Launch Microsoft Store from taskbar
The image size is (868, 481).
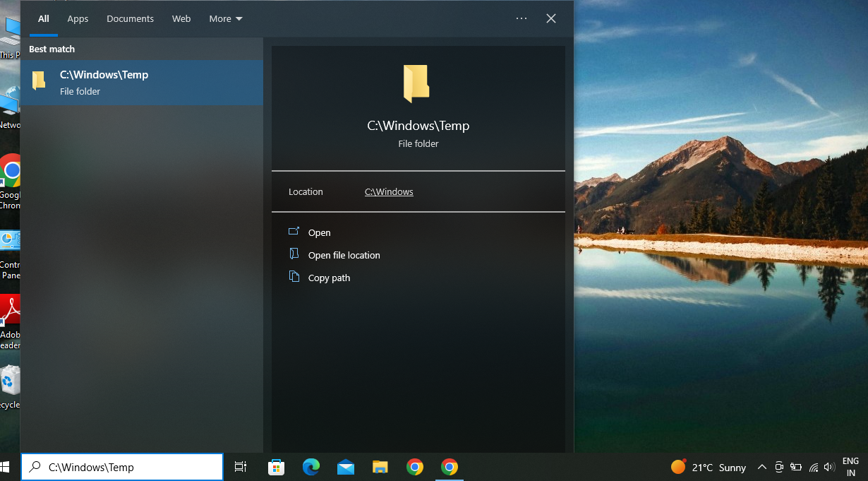pyautogui.click(x=276, y=467)
